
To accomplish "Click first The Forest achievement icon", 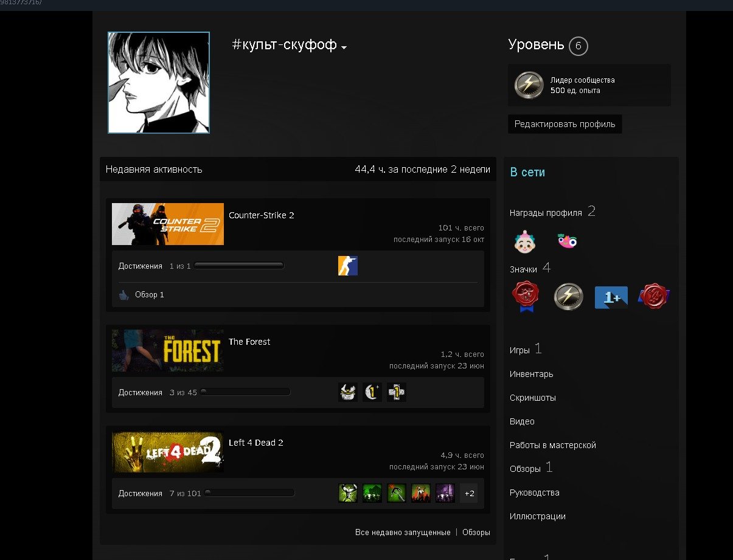I will 348,392.
